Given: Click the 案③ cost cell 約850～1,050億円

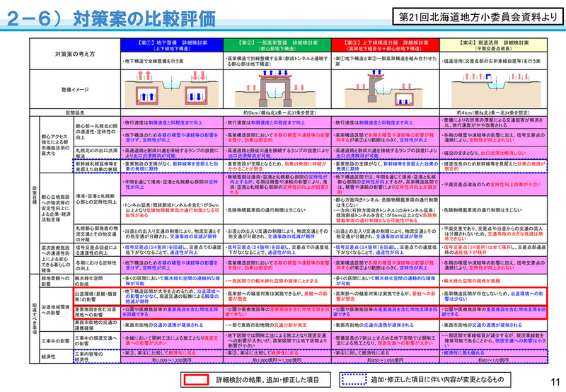Looking at the screenshot, I should pyautogui.click(x=385, y=360).
